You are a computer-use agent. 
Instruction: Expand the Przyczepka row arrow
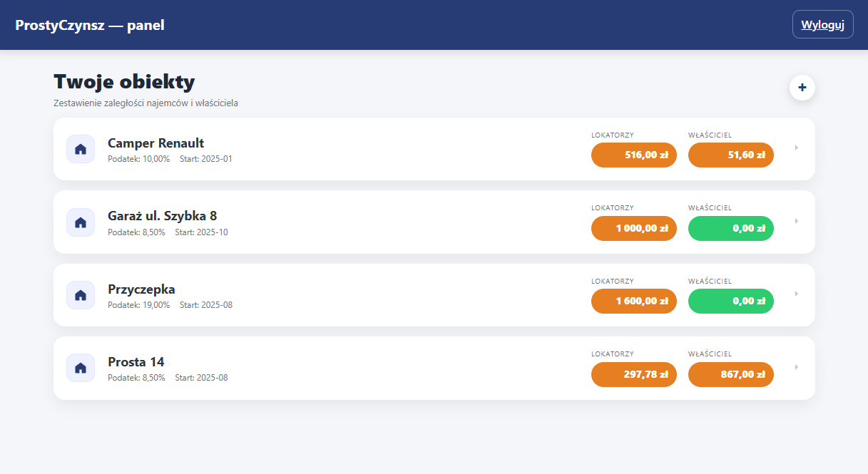point(796,294)
